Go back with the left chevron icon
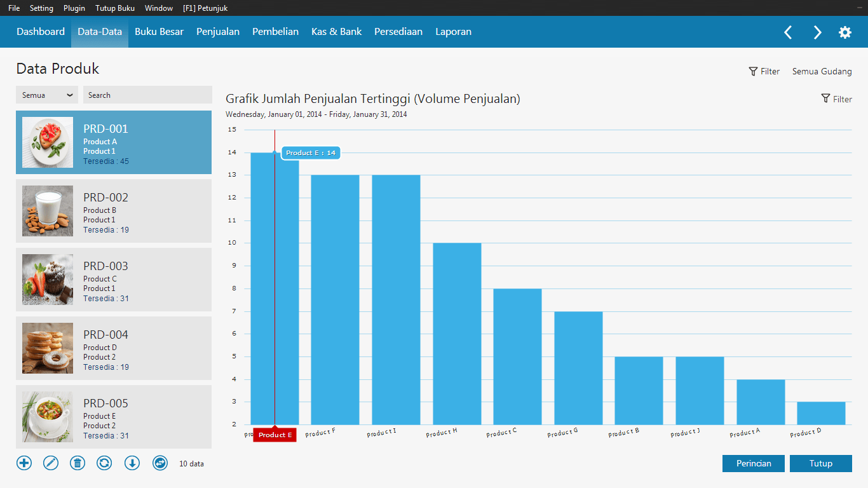 788,32
